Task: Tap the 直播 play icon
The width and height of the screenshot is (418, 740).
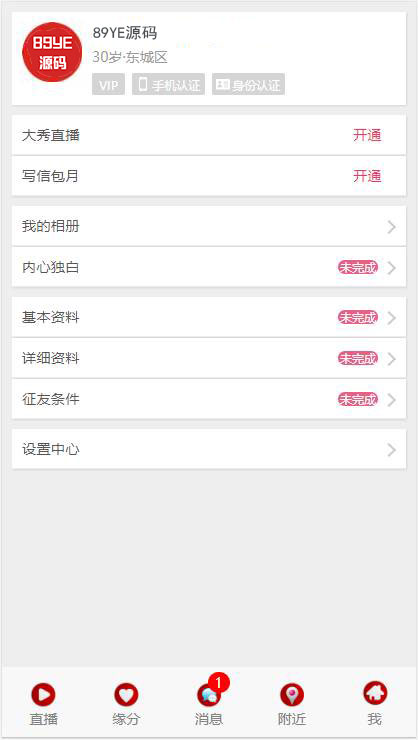Action: coord(43,695)
